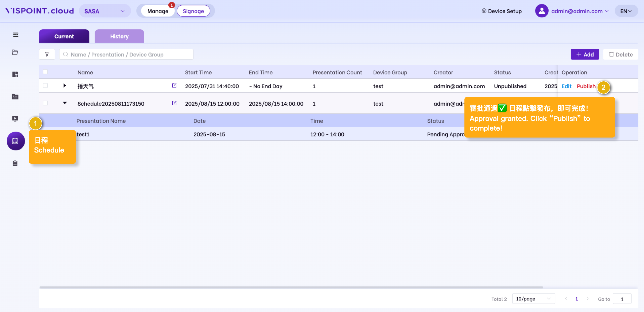Check the Schedule20250811173150 row checkbox
The image size is (644, 312).
45,103
